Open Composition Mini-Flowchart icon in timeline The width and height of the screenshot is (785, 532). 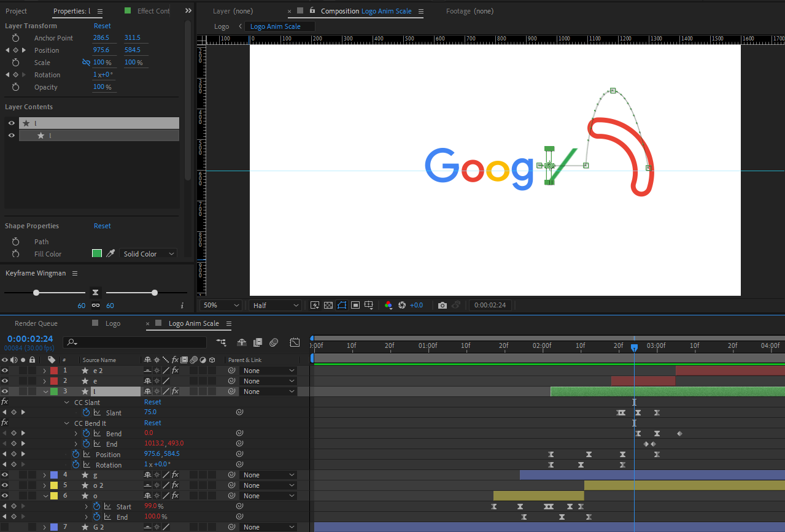coord(221,342)
